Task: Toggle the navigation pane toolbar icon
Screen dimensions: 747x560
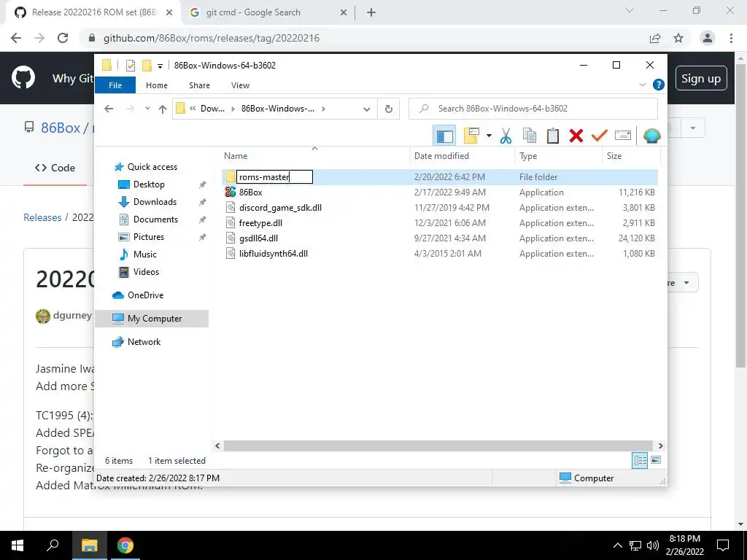Action: click(x=444, y=136)
